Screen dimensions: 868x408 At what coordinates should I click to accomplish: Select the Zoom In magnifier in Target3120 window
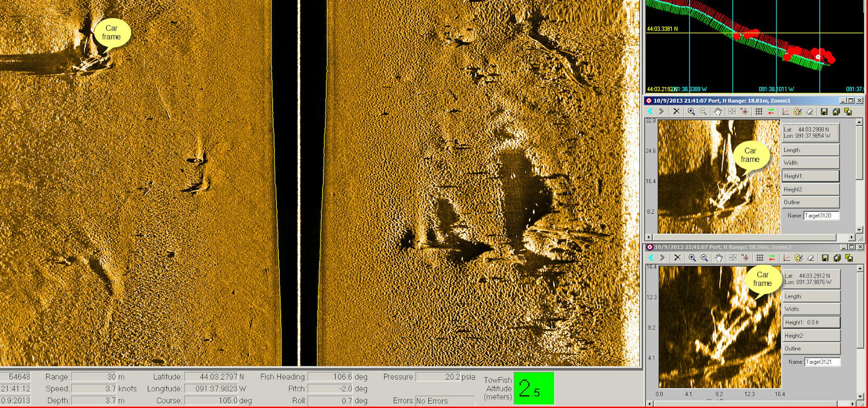[x=692, y=112]
